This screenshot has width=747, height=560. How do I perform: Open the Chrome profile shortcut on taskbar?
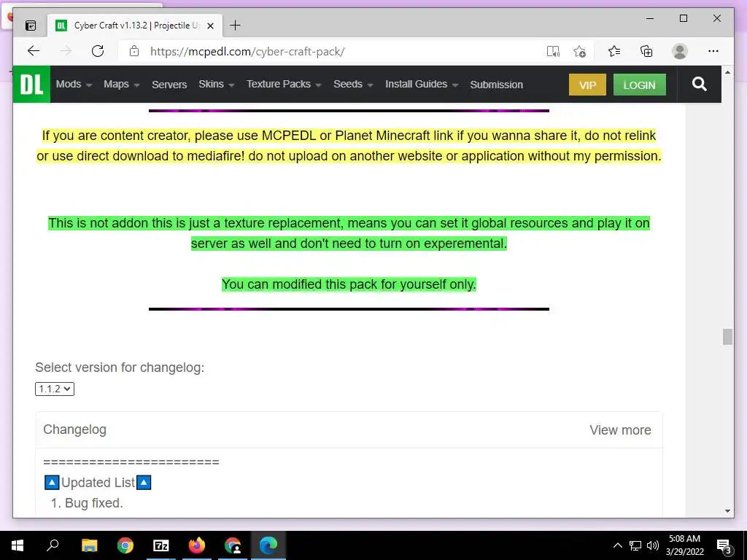[x=233, y=545]
